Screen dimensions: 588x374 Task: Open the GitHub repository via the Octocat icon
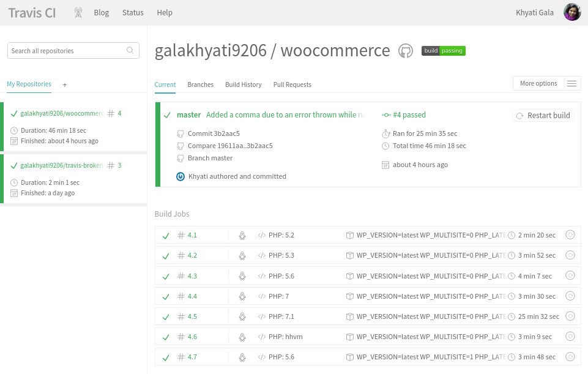[405, 51]
